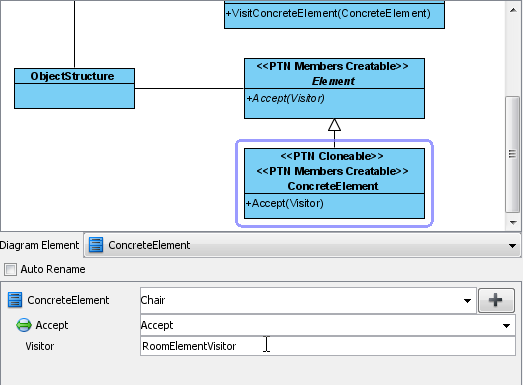The image size is (523, 385).
Task: Click the Visitor input field containing RoomElementVisitor
Action: 328,346
